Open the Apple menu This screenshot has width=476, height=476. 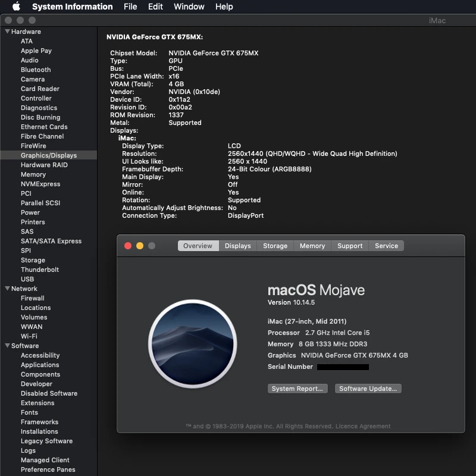point(17,7)
